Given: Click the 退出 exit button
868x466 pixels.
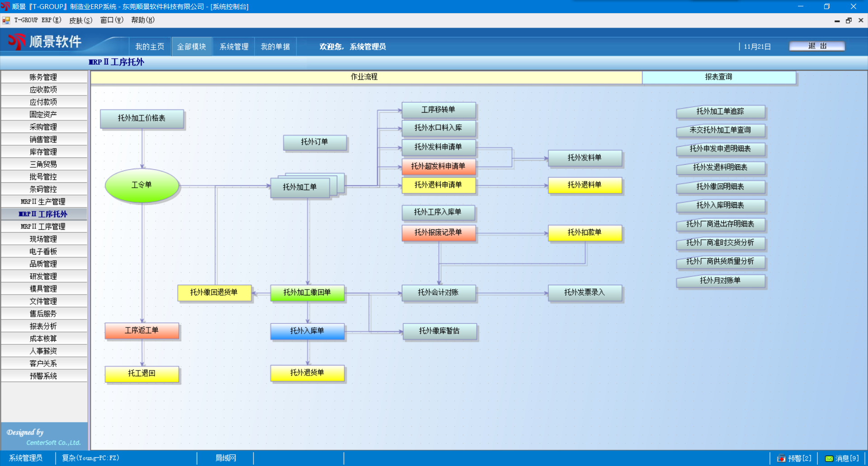Looking at the screenshot, I should (x=817, y=46).
